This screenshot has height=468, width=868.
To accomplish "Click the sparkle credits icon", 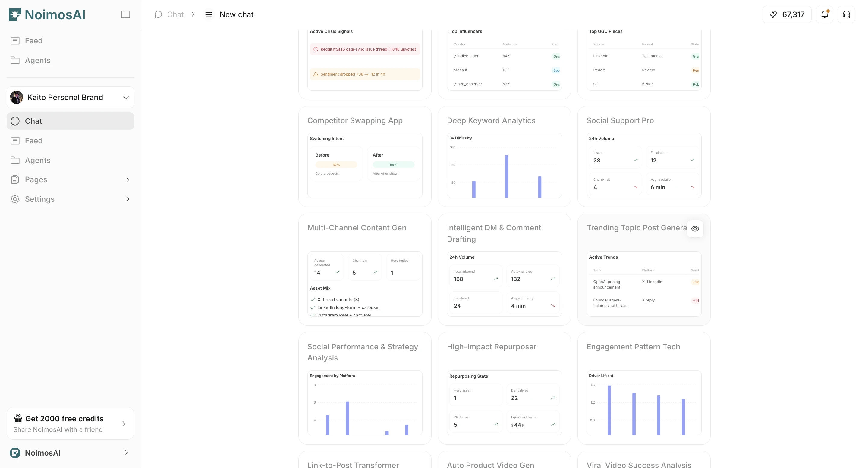I will (x=773, y=14).
